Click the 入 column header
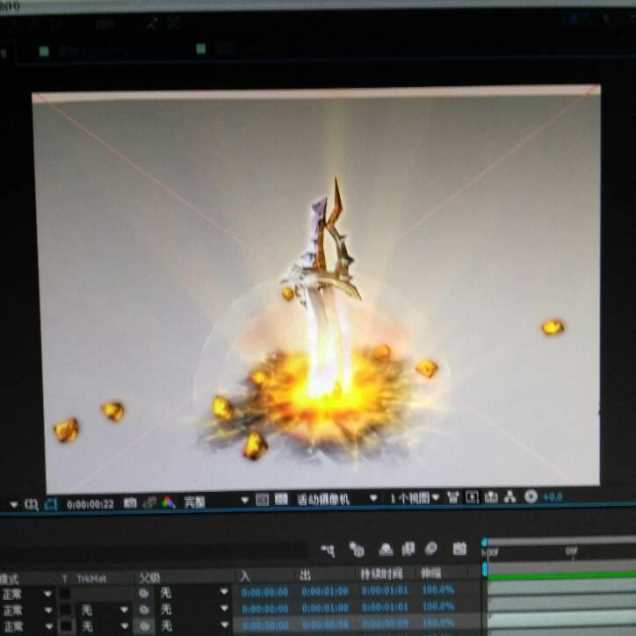The image size is (636, 636). click(245, 576)
